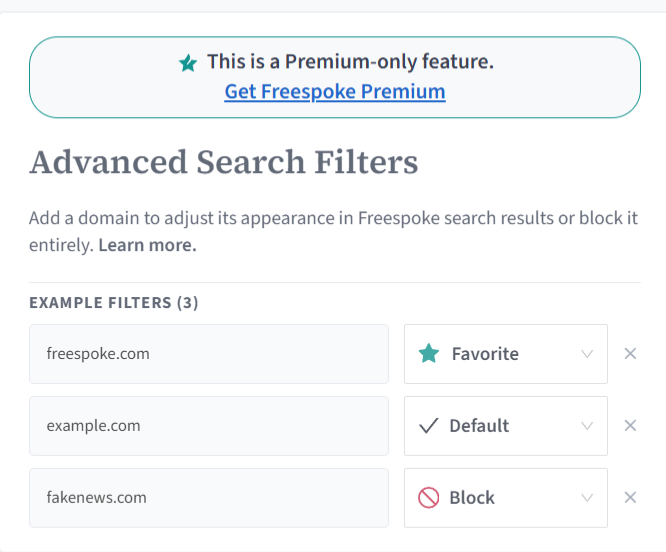
Task: Open the Default dropdown for example.com
Action: (x=505, y=426)
